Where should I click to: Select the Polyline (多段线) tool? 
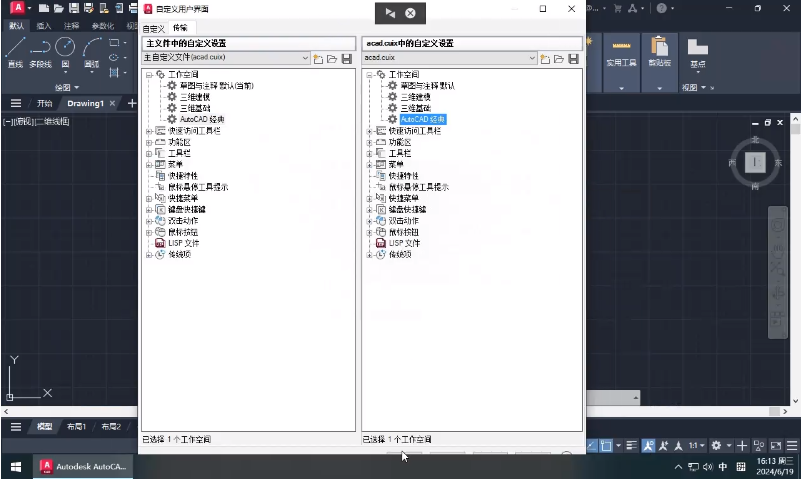40,52
